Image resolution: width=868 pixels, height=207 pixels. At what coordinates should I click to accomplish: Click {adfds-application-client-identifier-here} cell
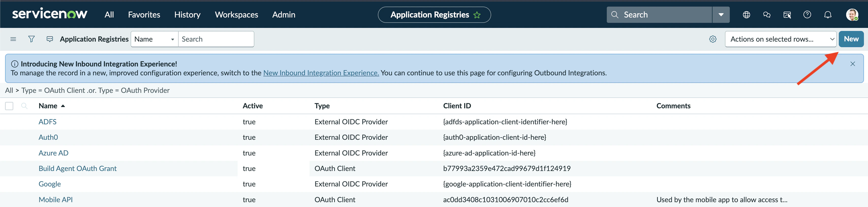505,122
